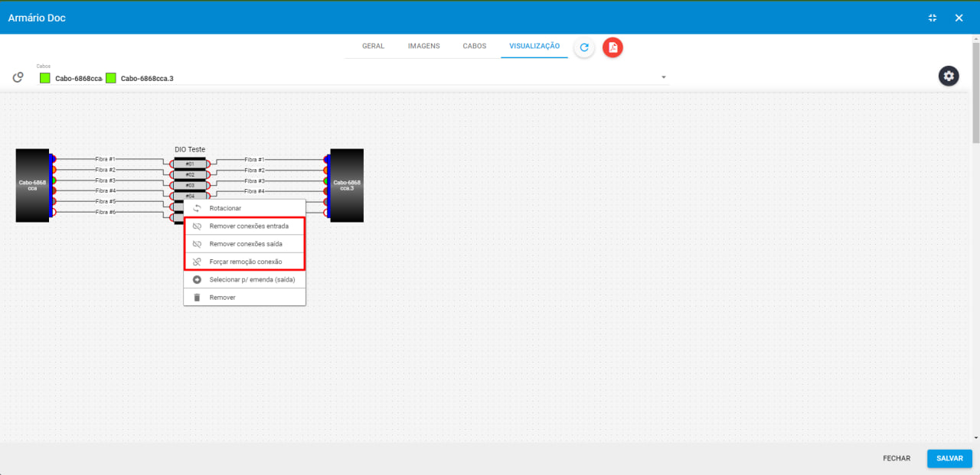Open diagram settings gear icon
This screenshot has width=980, height=475.
(949, 76)
